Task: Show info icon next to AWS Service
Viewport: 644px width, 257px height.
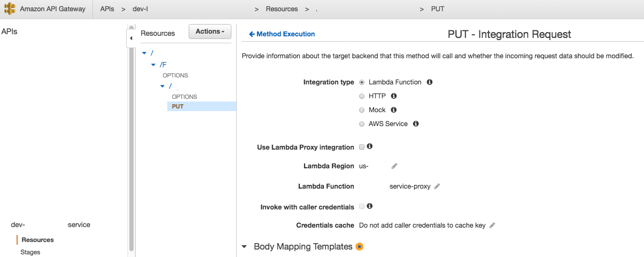Action: [416, 124]
